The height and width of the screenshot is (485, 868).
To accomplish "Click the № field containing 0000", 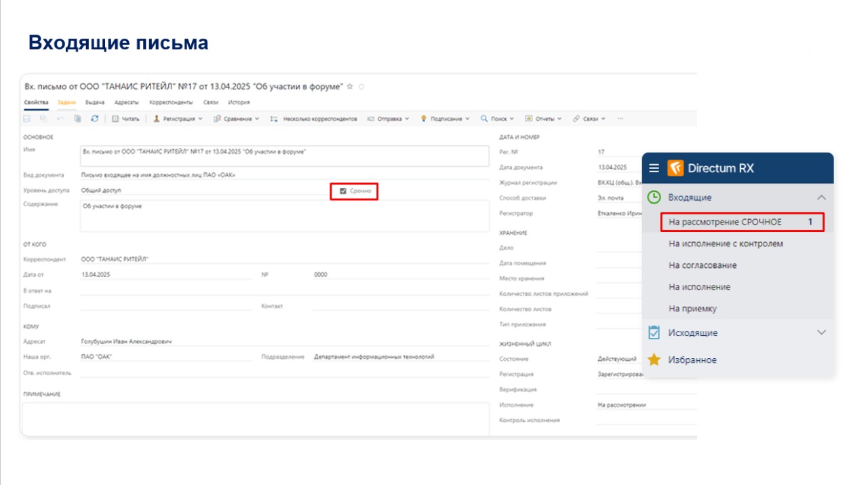I will [x=401, y=275].
